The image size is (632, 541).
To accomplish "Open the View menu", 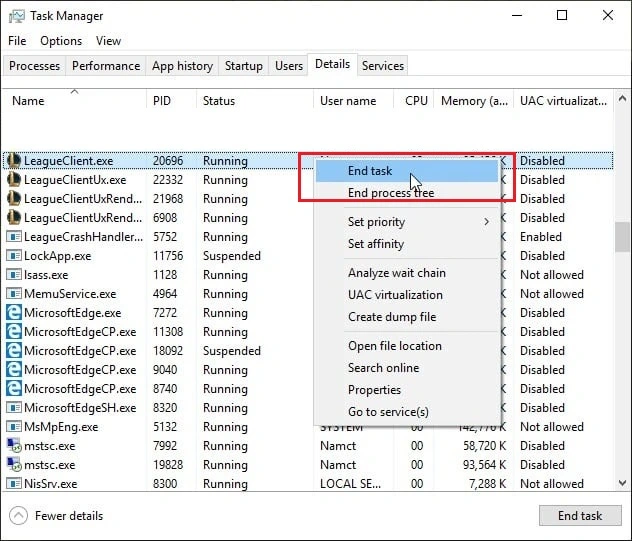I will (108, 41).
